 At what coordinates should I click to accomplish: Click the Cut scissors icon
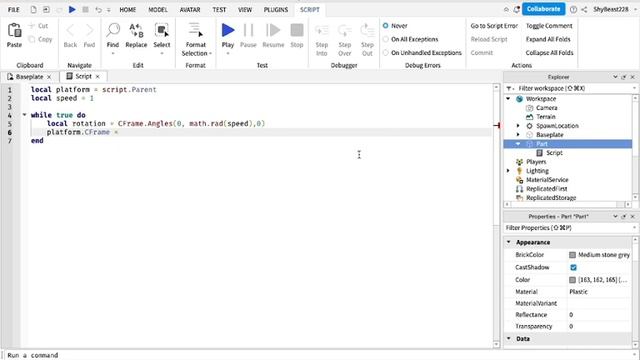point(32,26)
